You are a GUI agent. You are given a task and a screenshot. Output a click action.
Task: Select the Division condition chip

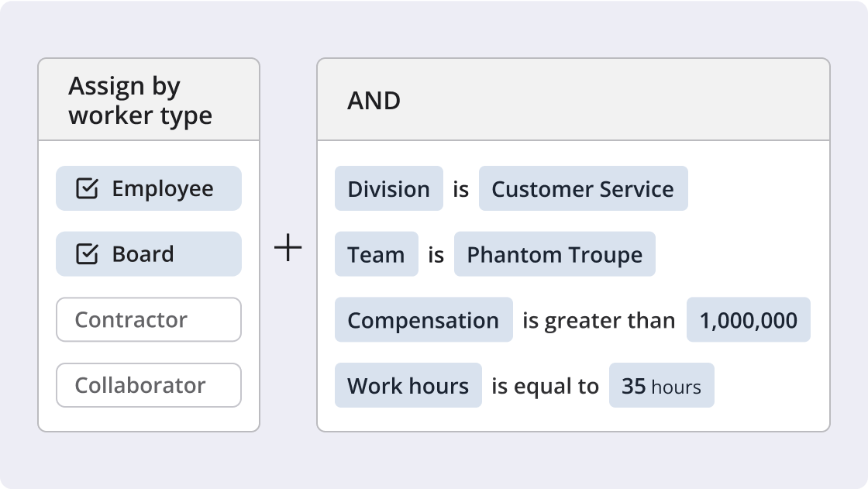[x=388, y=188]
